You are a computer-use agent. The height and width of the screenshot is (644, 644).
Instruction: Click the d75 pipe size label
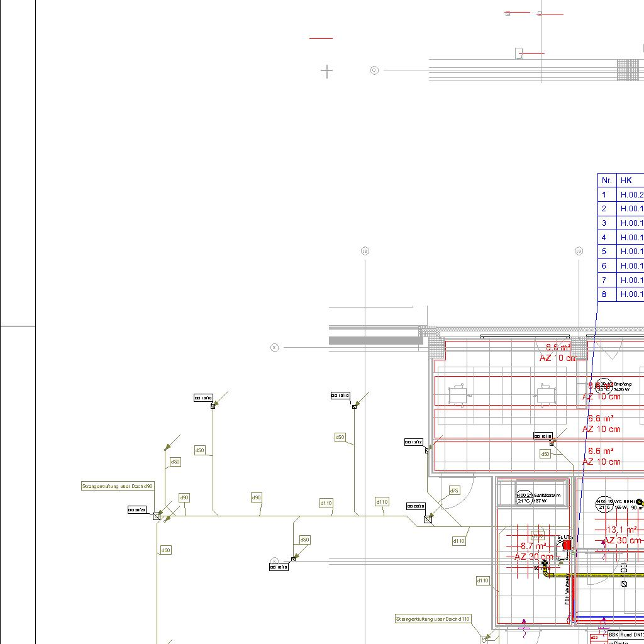[454, 491]
